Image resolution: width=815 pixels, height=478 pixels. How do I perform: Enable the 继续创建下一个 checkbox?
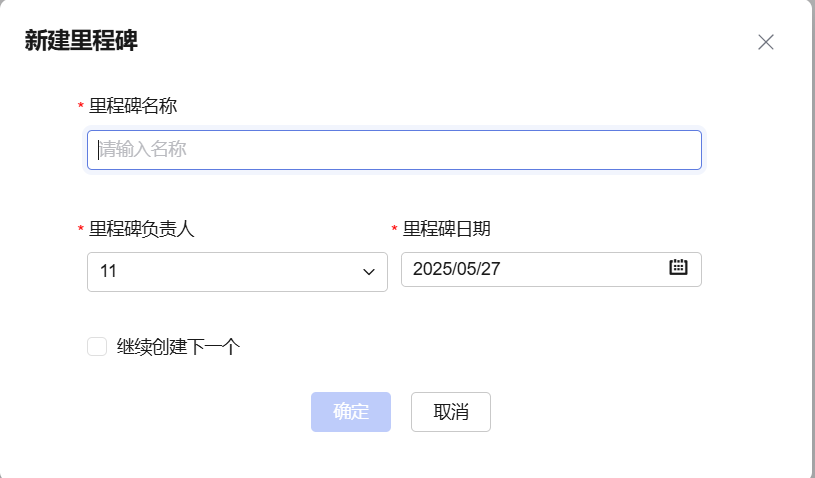point(97,347)
